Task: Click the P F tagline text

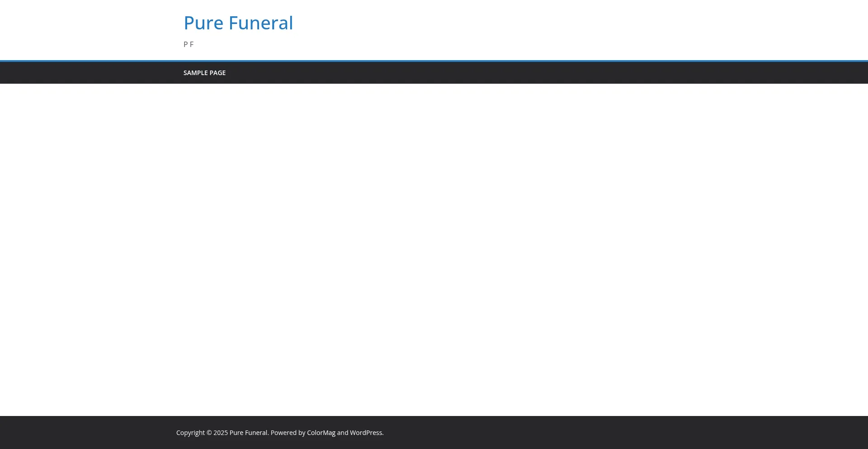Action: click(189, 44)
